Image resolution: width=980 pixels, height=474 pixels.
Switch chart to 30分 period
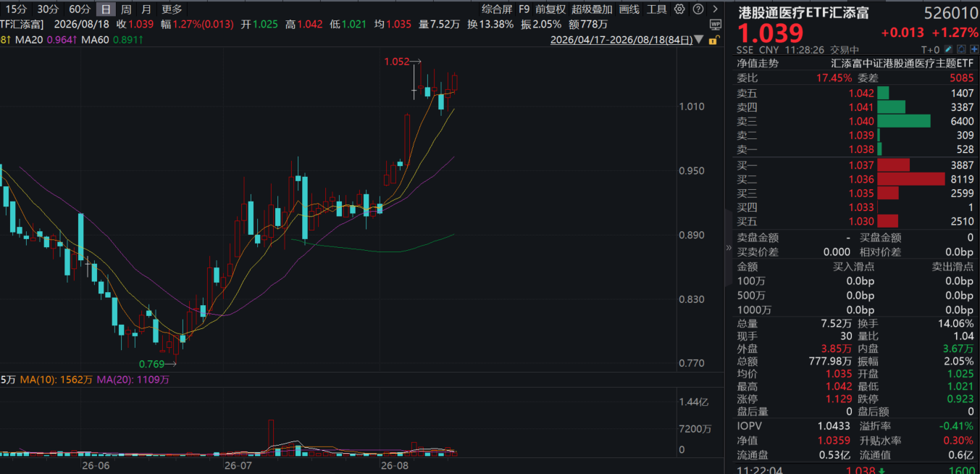[x=48, y=9]
